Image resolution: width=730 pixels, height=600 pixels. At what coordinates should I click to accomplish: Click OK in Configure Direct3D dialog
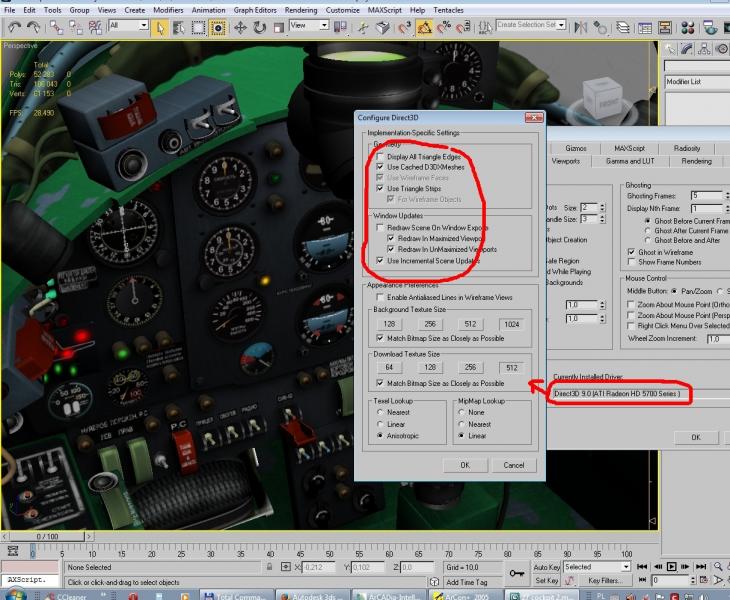465,465
